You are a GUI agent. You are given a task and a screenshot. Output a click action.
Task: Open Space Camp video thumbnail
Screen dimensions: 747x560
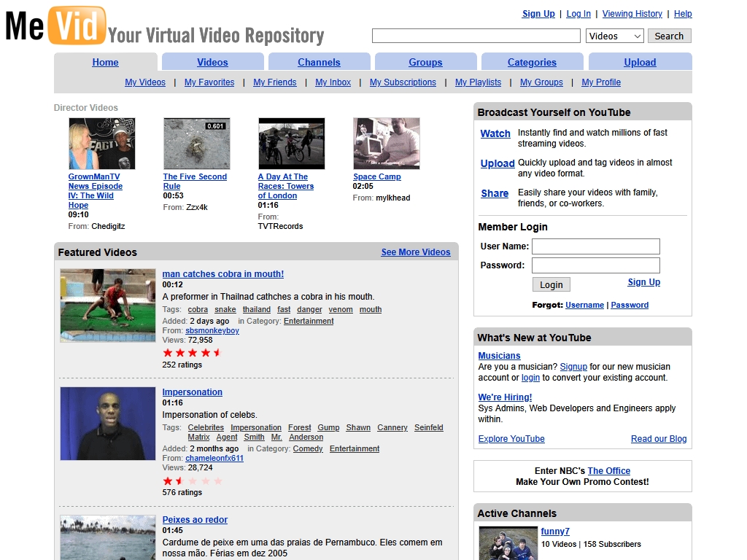386,144
